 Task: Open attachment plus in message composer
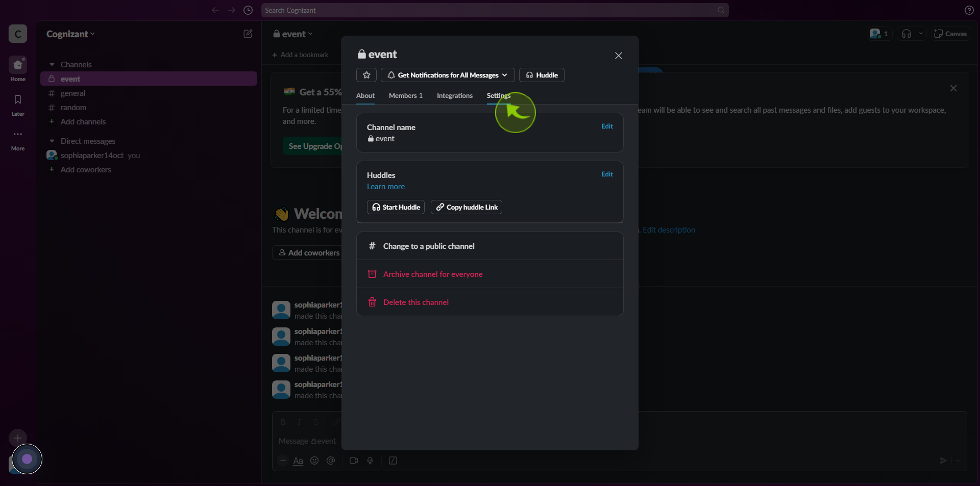[283, 461]
